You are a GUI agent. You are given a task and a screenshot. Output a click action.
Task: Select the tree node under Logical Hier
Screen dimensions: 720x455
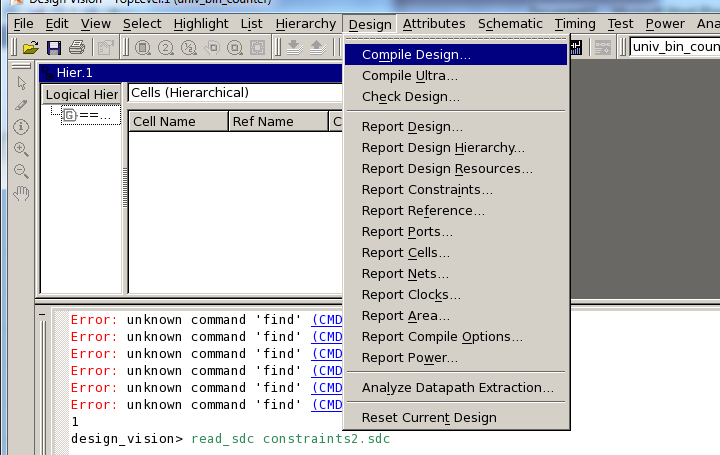pyautogui.click(x=91, y=115)
